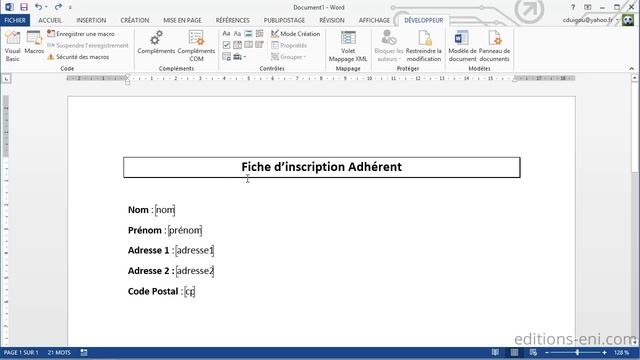The width and height of the screenshot is (640, 360).
Task: Toggle Mode Création design mode
Action: point(296,34)
